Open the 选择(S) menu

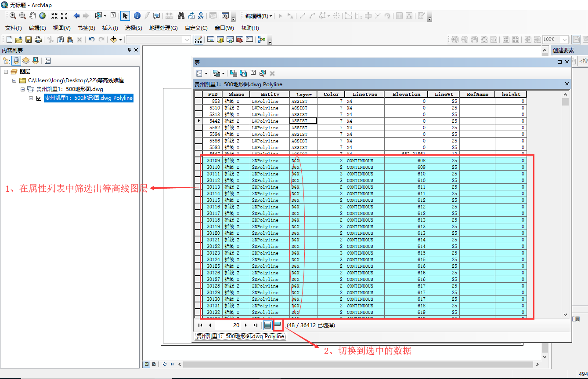[x=133, y=28]
